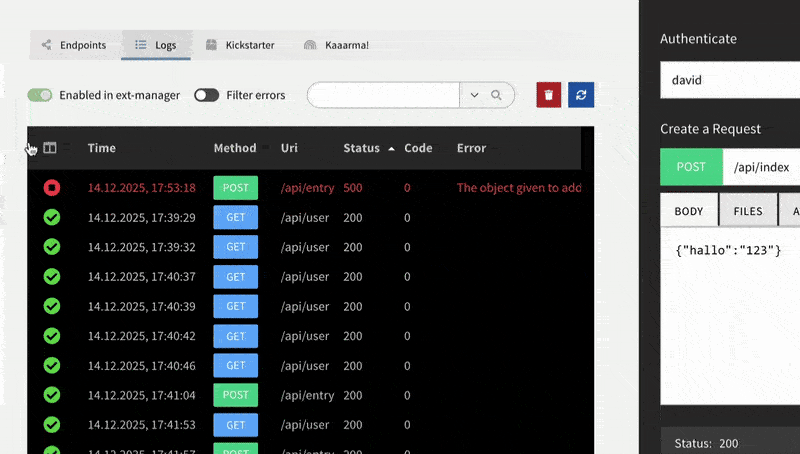Viewport: 800px width, 454px height.
Task: Click GET badge on 17:41:53 row
Action: pos(235,424)
